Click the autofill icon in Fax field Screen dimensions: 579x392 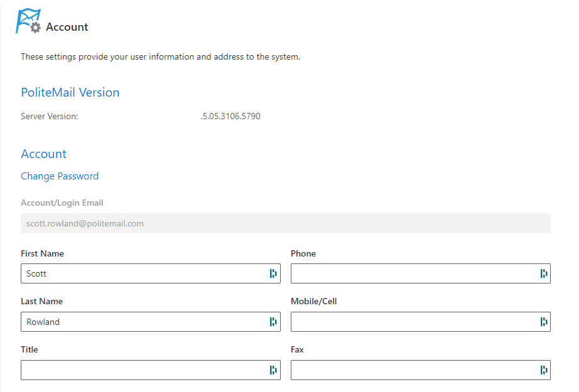[543, 370]
